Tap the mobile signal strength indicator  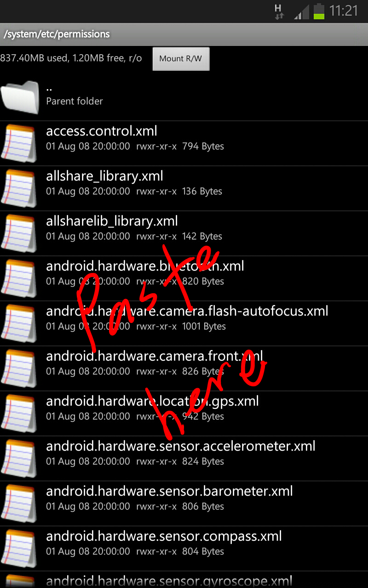pos(301,12)
